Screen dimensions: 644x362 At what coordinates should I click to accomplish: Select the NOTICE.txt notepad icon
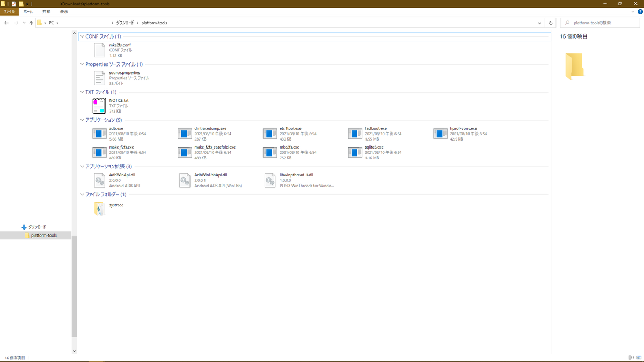tap(99, 106)
